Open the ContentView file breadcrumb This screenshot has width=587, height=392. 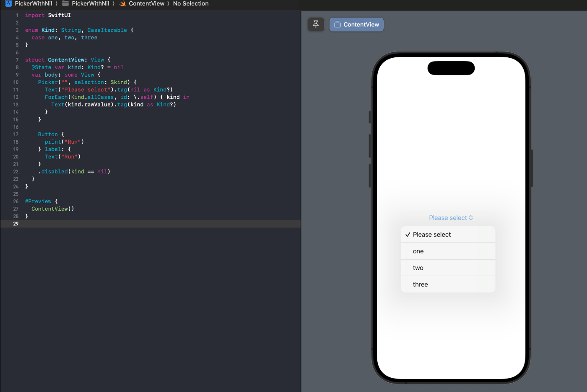(x=146, y=3)
